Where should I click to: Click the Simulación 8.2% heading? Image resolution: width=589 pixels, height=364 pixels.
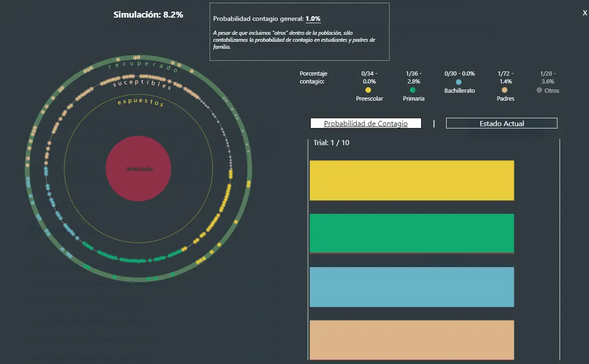pyautogui.click(x=148, y=15)
